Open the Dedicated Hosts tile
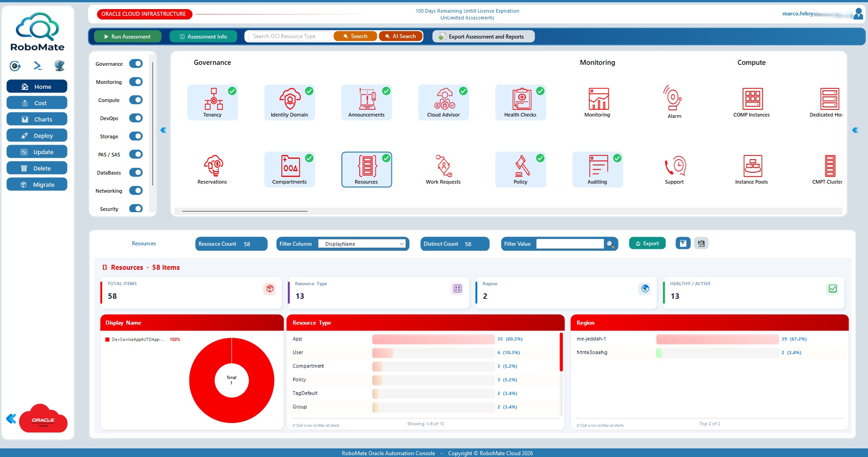 pyautogui.click(x=826, y=102)
